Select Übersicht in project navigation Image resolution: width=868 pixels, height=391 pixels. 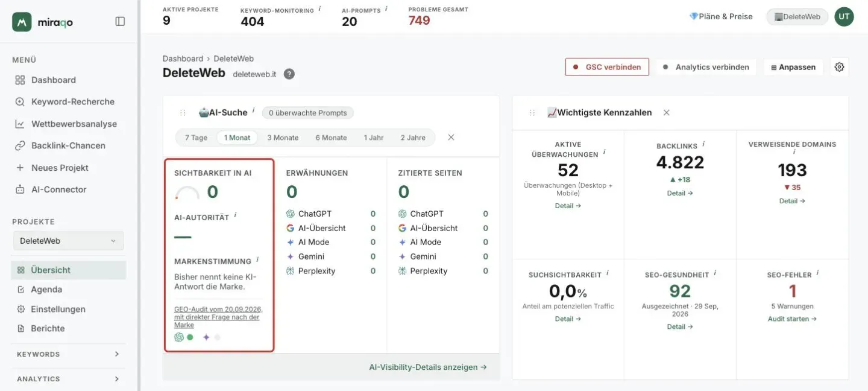pyautogui.click(x=69, y=270)
